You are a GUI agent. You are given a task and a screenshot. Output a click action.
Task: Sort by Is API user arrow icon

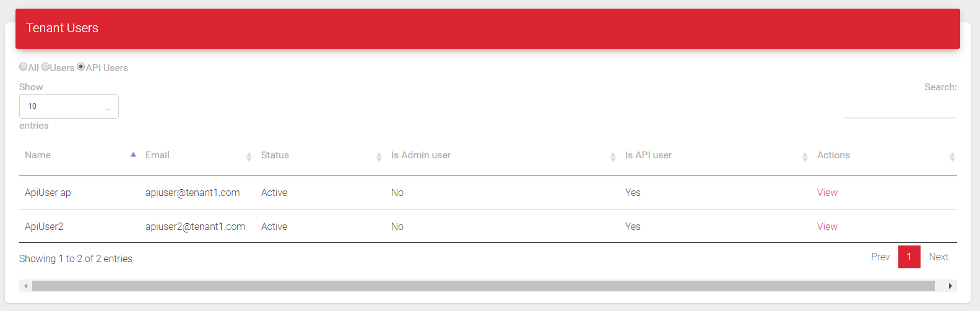[x=805, y=157]
